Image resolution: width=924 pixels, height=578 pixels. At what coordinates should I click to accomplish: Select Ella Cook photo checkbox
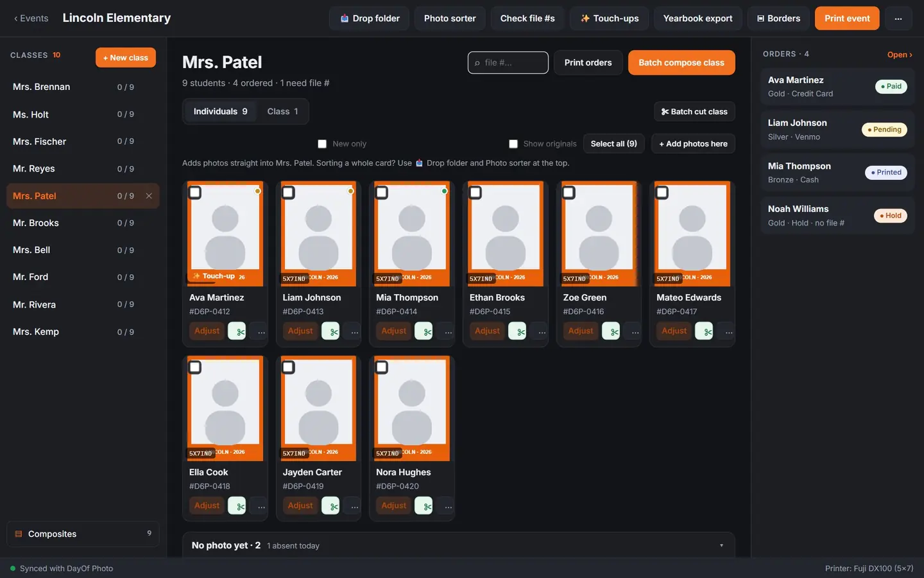pos(195,367)
